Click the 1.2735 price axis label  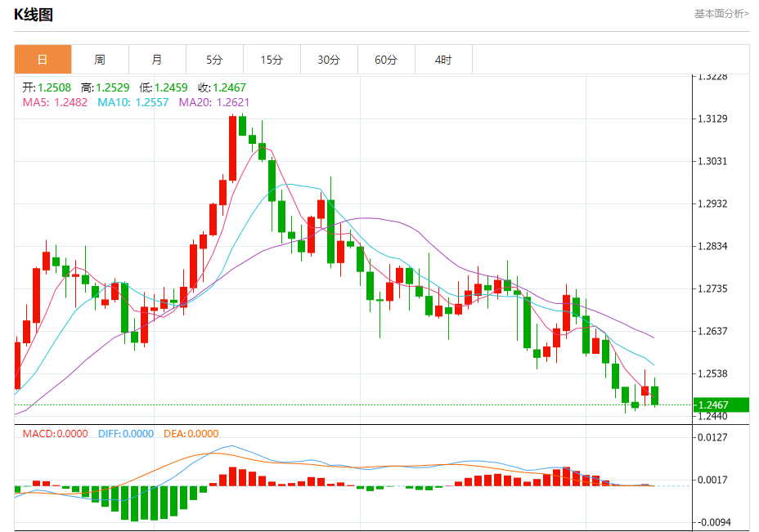[712, 289]
